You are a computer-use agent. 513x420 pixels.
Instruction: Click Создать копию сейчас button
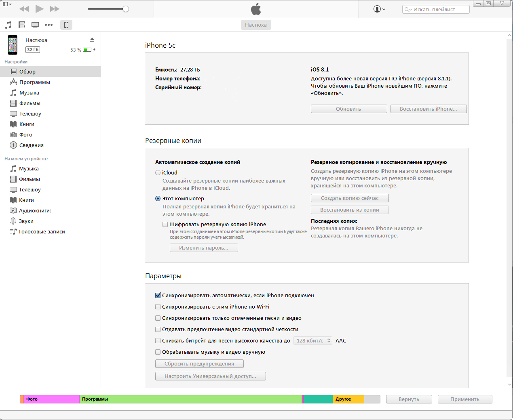350,198
